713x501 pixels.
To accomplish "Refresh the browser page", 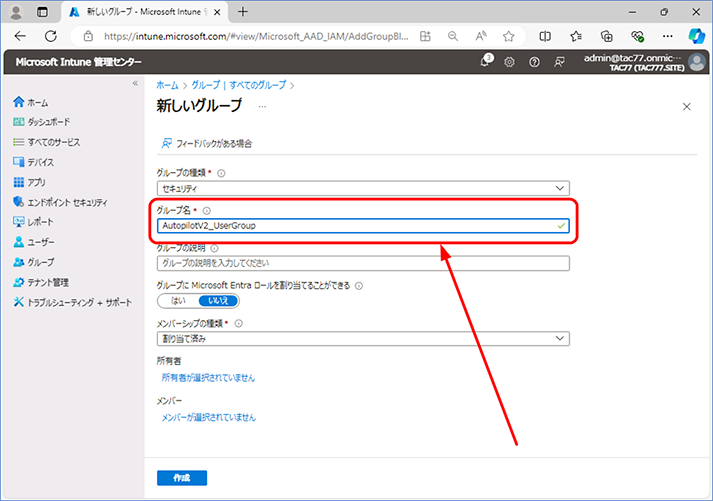I will point(51,36).
